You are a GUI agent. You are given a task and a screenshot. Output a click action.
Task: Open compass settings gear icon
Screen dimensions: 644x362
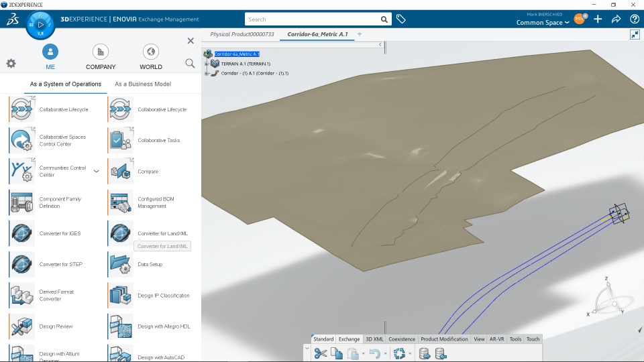click(11, 63)
